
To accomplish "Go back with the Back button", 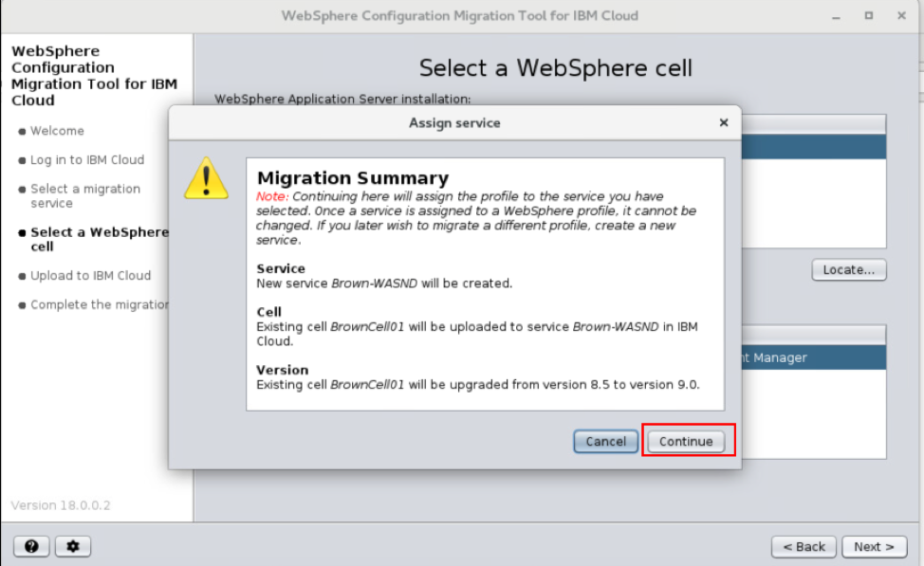I will tap(804, 546).
